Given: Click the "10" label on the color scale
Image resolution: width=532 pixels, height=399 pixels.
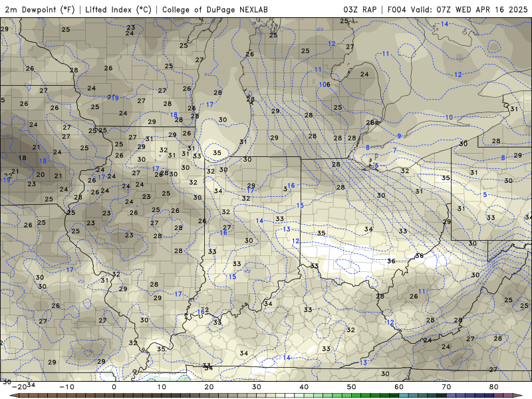Looking at the screenshot, I should [x=162, y=387].
